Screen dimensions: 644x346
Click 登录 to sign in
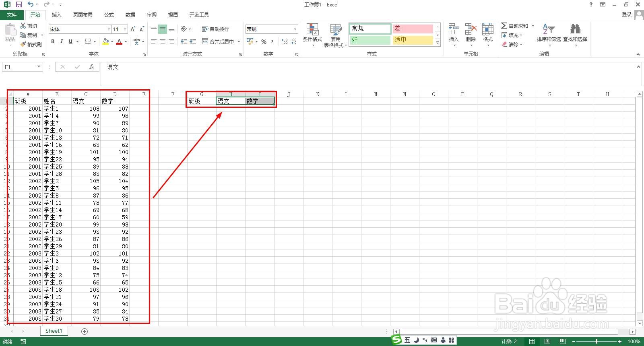[626, 14]
